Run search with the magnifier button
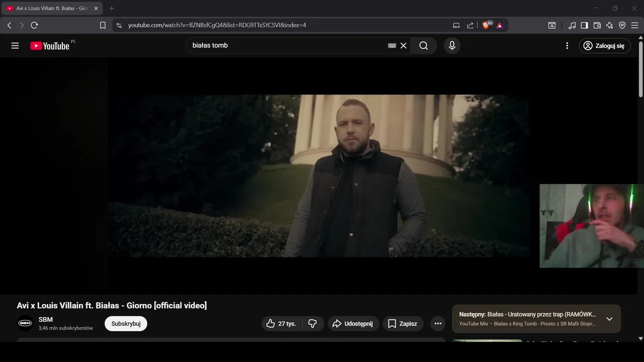This screenshot has width=644, height=362. pyautogui.click(x=424, y=46)
